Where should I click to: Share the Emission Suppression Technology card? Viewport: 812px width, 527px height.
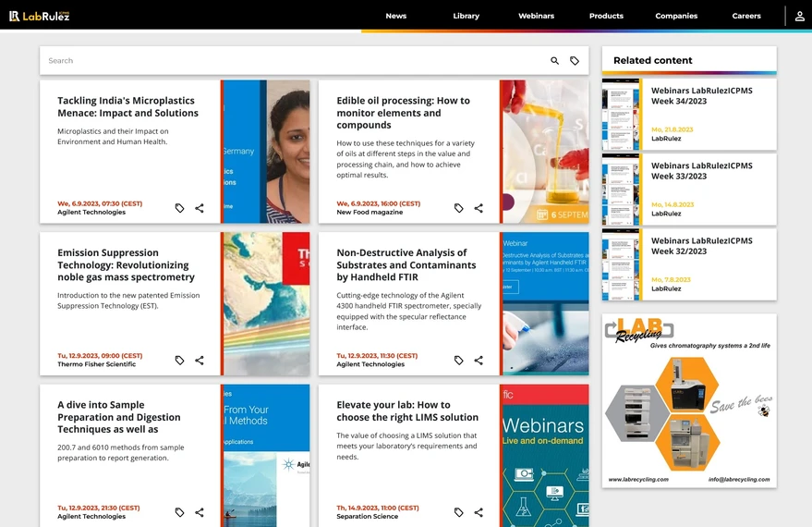(x=200, y=361)
